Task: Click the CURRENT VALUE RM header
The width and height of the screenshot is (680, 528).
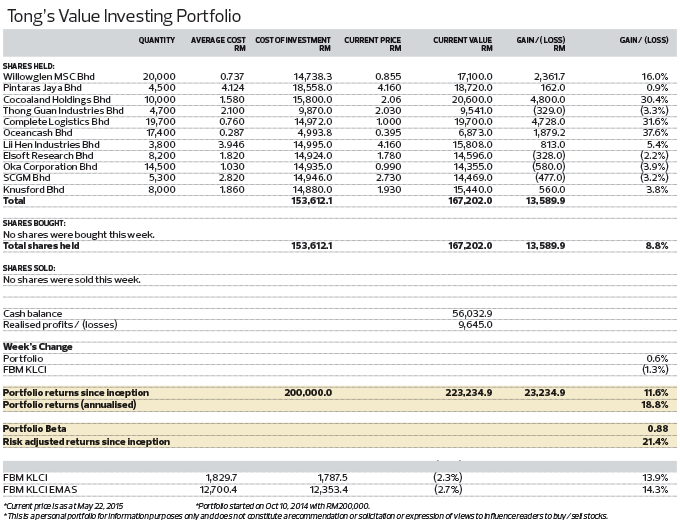Action: 462,44
